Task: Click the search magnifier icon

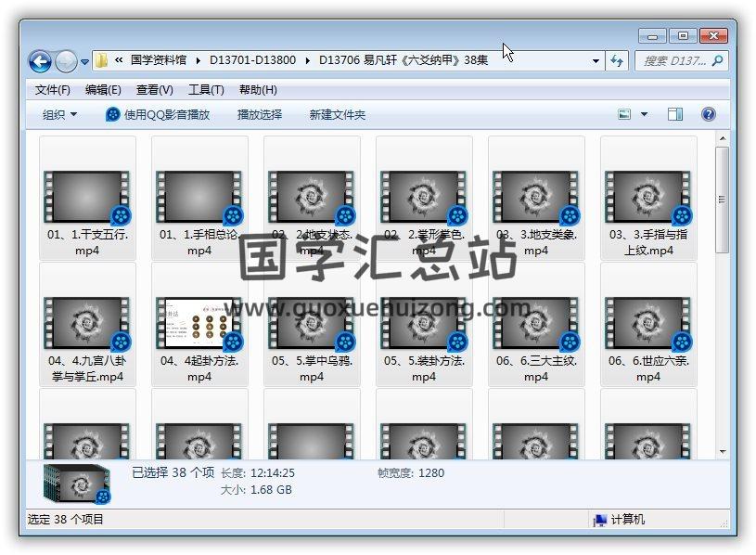Action: [x=717, y=60]
